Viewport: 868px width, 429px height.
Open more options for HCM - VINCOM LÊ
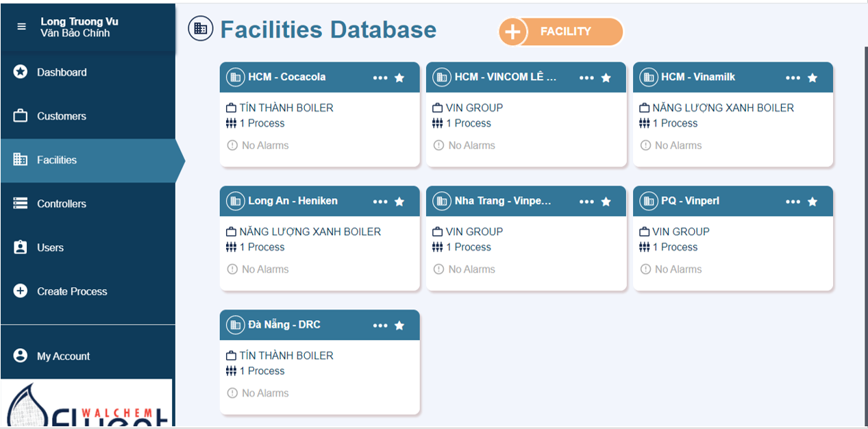click(586, 77)
